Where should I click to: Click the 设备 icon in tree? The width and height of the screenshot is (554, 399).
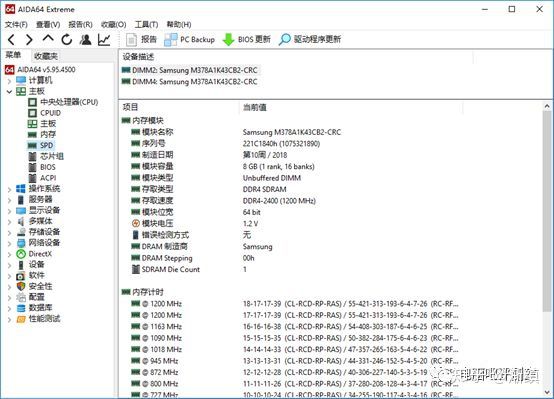pos(21,265)
